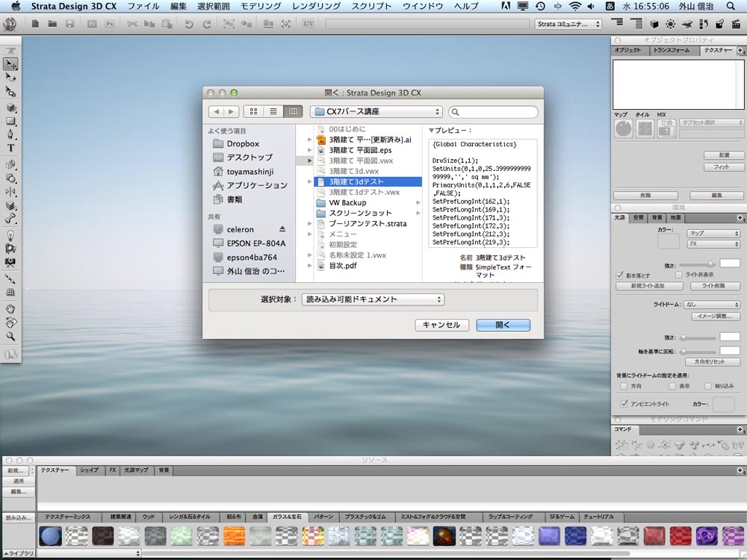Click the Open folder icon in the toolbar
The width and height of the screenshot is (747, 560).
(x=52, y=23)
